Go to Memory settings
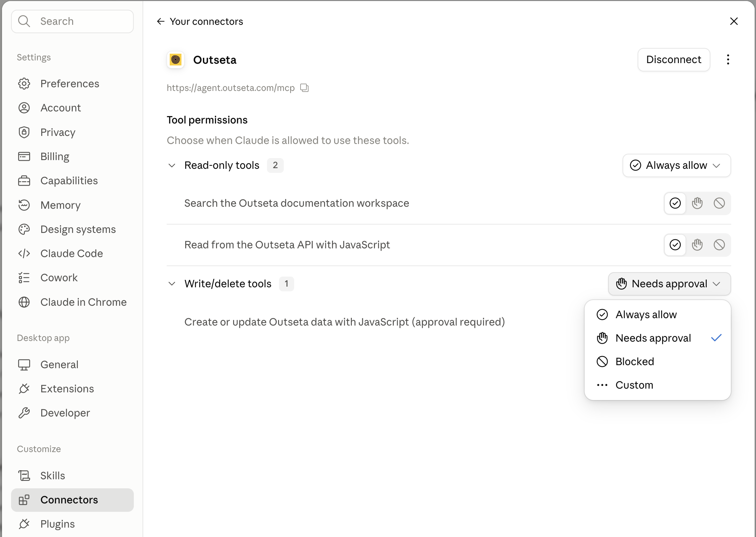 pos(72,205)
